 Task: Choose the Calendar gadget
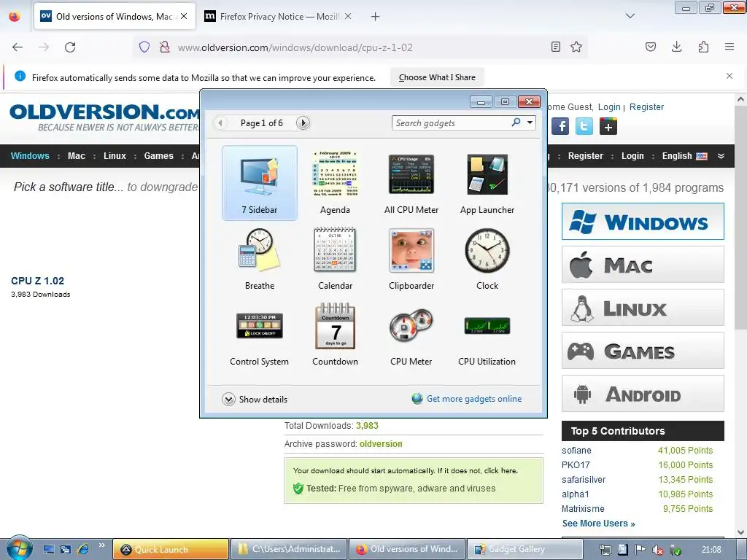pos(335,259)
